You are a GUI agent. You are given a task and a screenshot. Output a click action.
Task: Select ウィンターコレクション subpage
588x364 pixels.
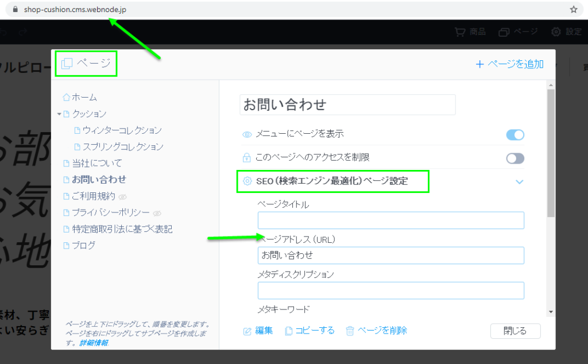[122, 130]
